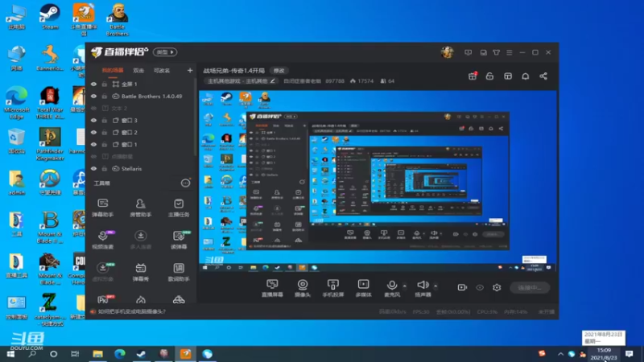Viewport: 644px width, 362px height.
Task: Open the layout panel icon above preview
Action: pyautogui.click(x=508, y=76)
